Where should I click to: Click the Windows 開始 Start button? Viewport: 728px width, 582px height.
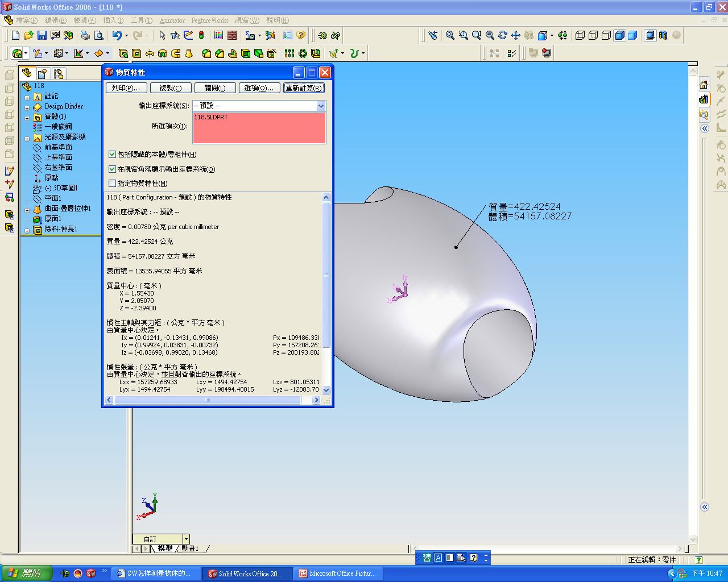[x=27, y=573]
